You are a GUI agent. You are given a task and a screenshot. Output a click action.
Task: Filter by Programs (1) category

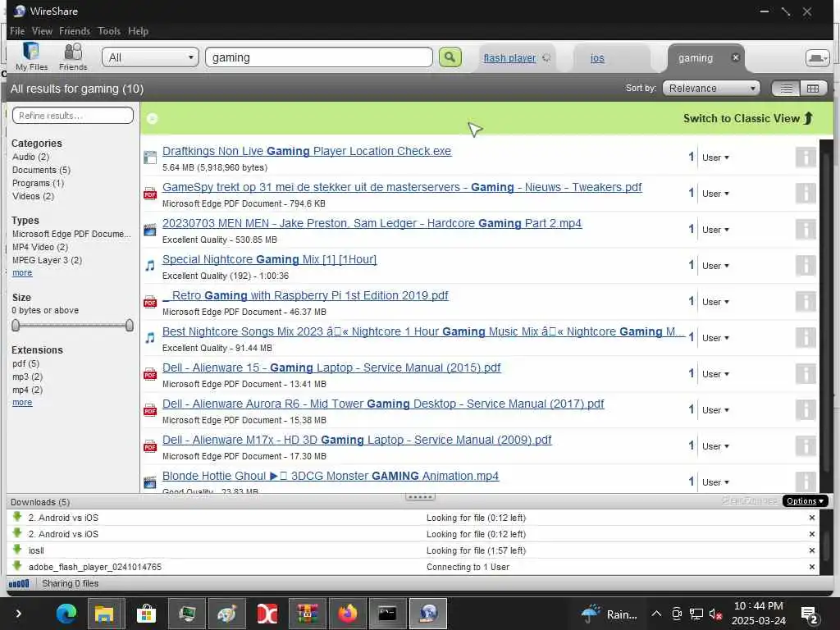(38, 183)
